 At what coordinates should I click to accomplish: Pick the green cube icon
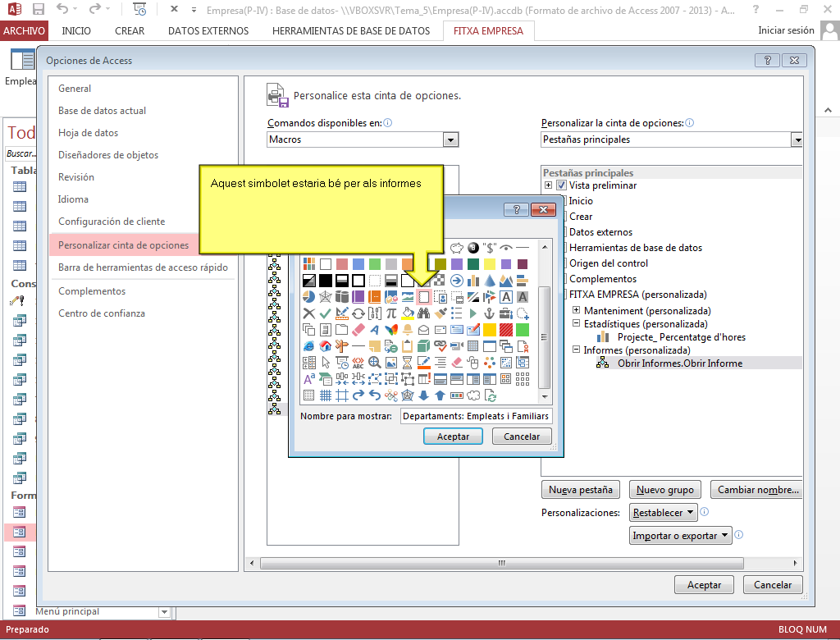tap(424, 346)
